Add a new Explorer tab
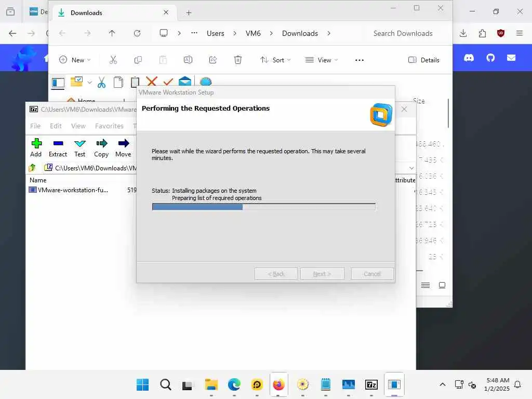Image resolution: width=532 pixels, height=399 pixels. tap(189, 13)
